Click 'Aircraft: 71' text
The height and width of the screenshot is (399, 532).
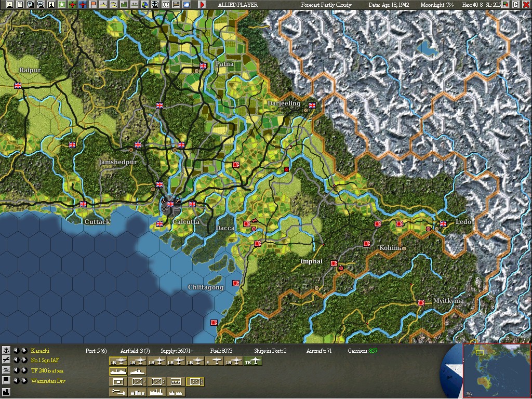point(319,351)
